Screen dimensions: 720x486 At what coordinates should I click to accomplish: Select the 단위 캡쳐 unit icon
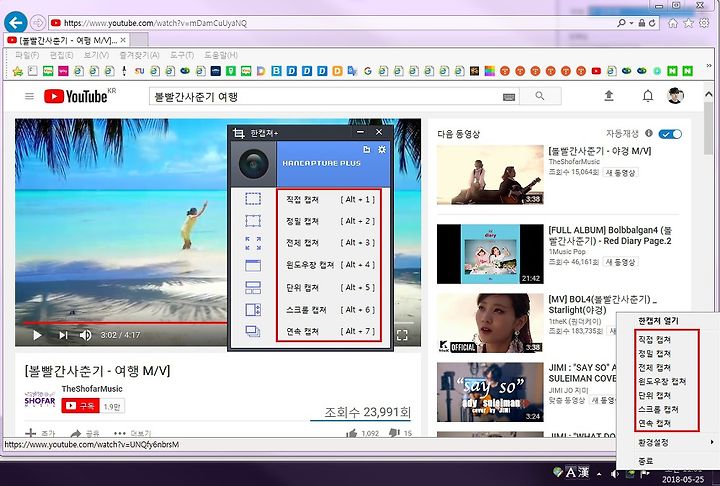253,288
